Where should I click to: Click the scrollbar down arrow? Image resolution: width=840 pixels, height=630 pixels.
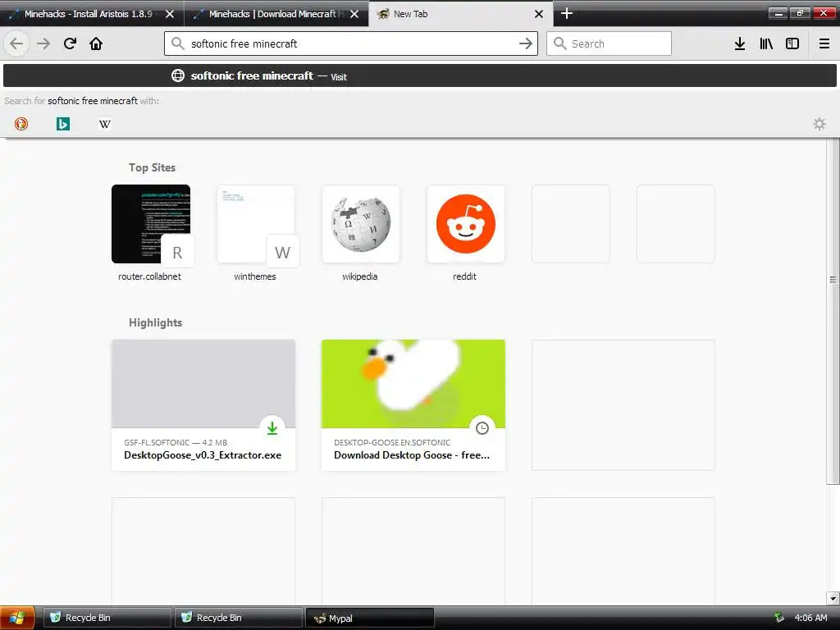[x=833, y=598]
